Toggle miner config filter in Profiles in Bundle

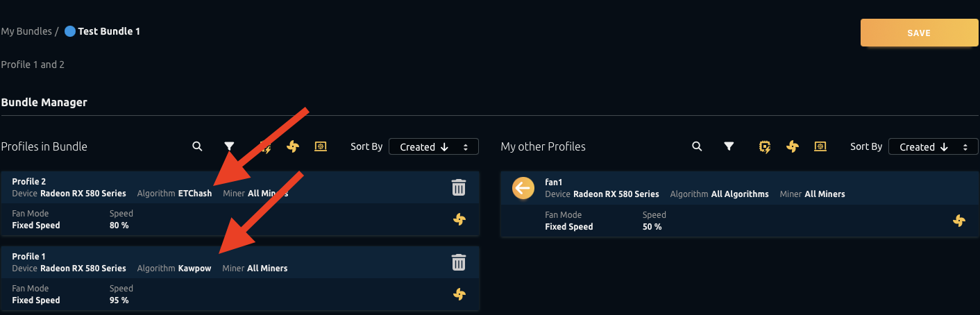pos(321,146)
